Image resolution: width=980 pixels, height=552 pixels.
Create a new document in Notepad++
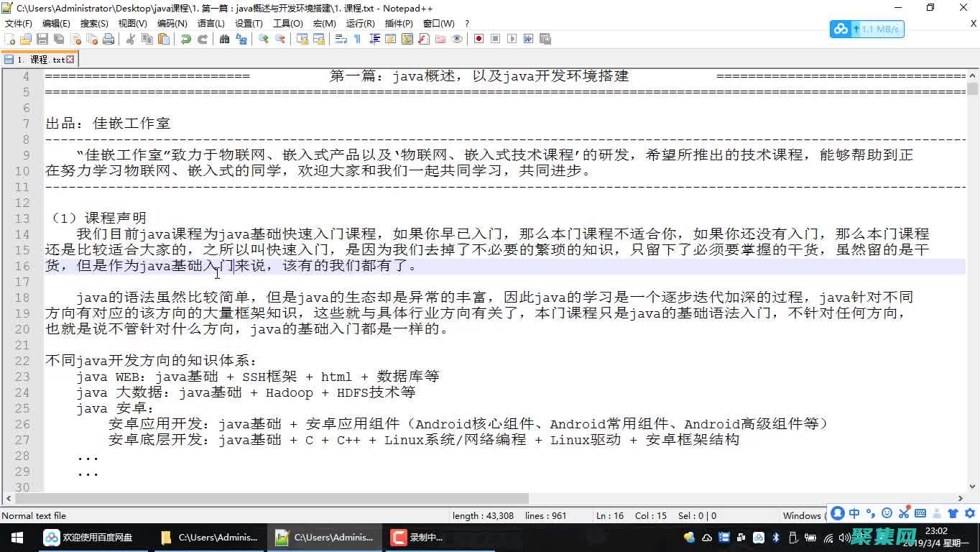pyautogui.click(x=10, y=39)
